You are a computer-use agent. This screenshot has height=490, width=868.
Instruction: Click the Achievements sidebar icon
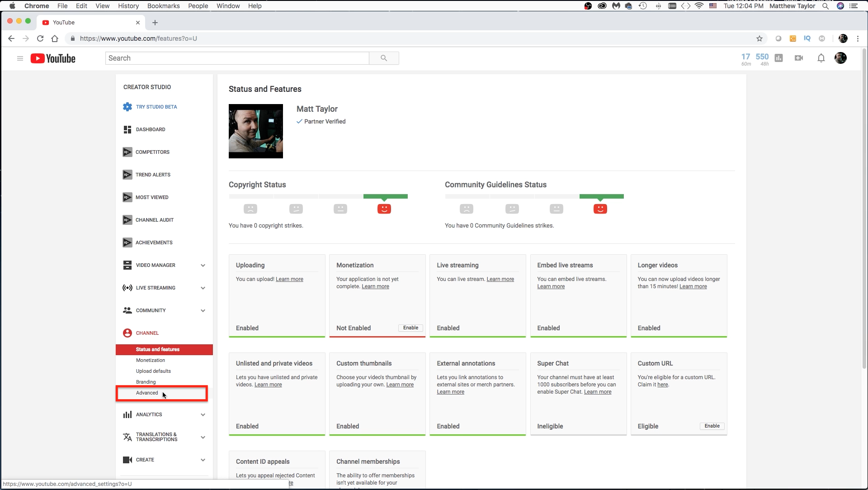tap(127, 243)
